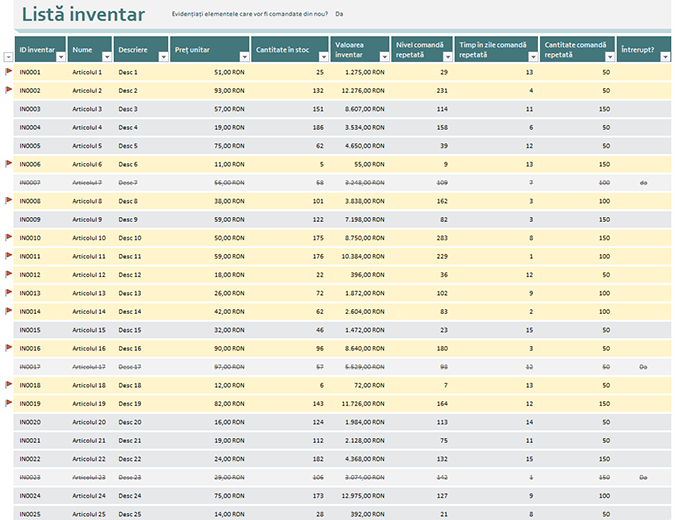This screenshot has height=520, width=675.
Task: Toggle the discontinued 'Da' cell for IN0017
Action: point(644,367)
